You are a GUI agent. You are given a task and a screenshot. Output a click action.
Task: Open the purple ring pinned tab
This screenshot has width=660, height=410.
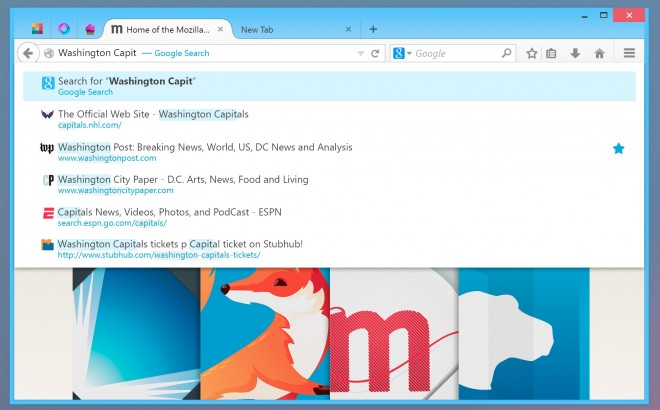click(x=64, y=29)
